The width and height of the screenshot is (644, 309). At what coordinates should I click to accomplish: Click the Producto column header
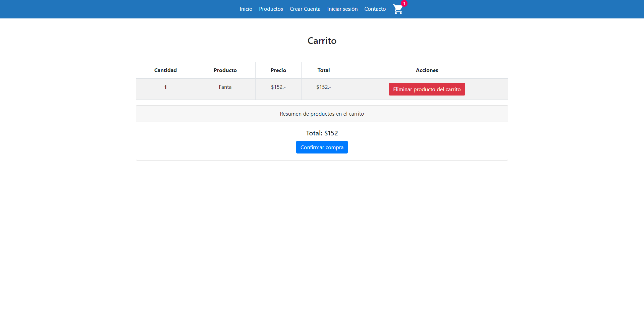(225, 70)
